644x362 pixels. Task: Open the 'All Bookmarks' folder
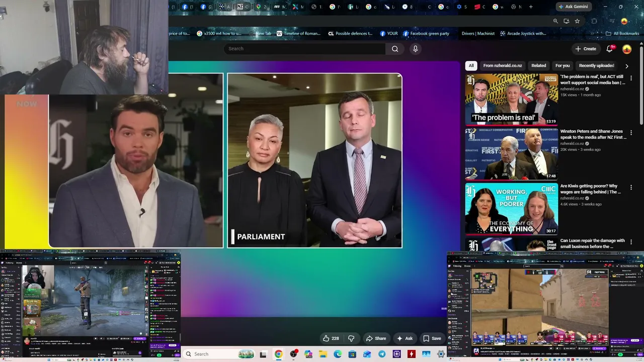coord(622,34)
